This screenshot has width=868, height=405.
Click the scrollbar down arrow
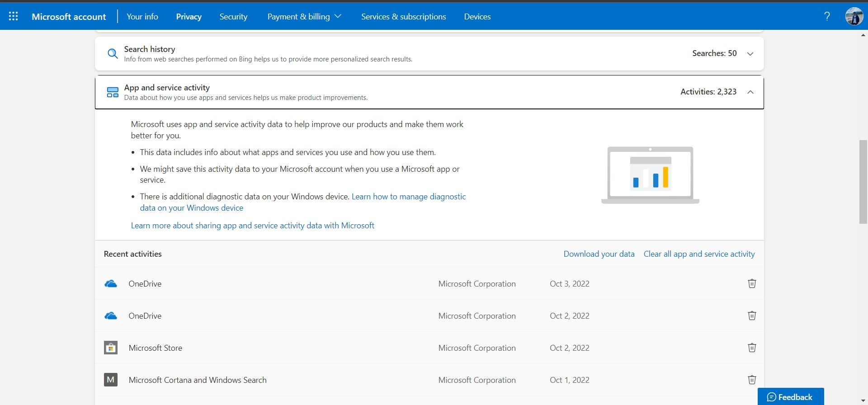point(863,401)
